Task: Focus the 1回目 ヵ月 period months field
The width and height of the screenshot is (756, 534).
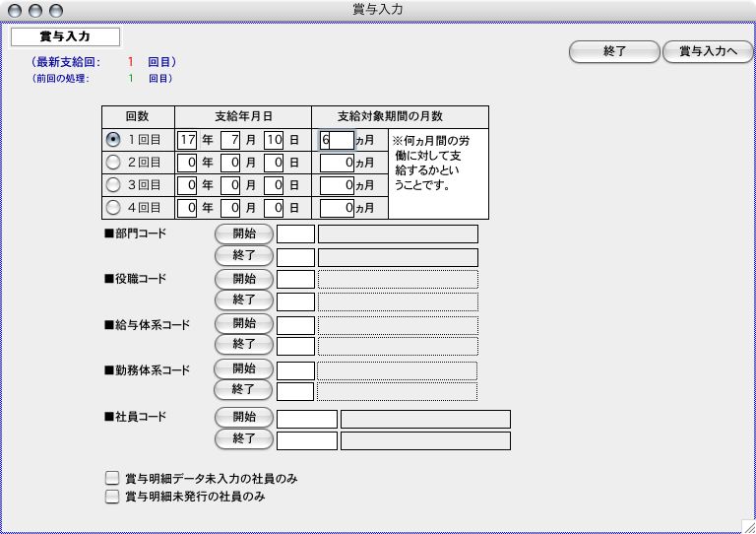Action: pos(336,140)
